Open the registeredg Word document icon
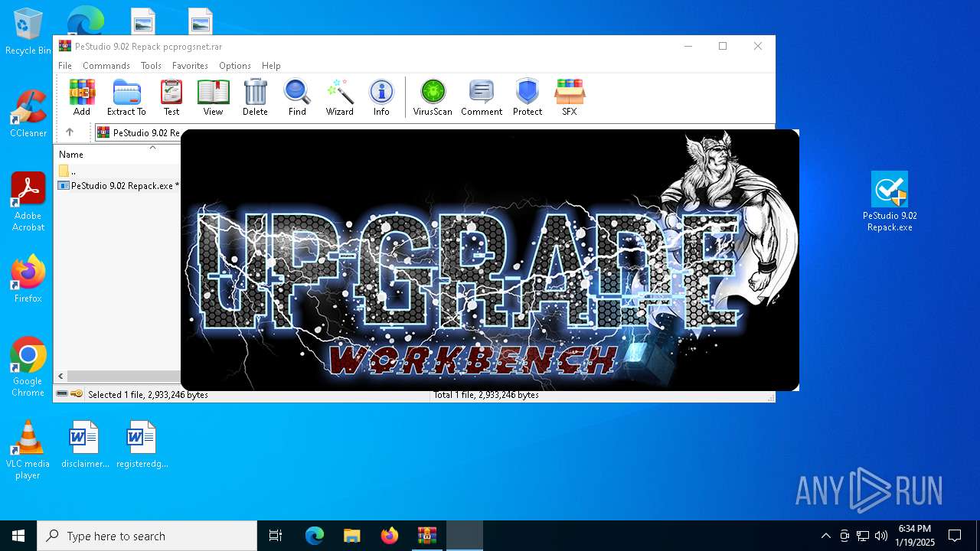Viewport: 980px width, 551px height. point(142,444)
